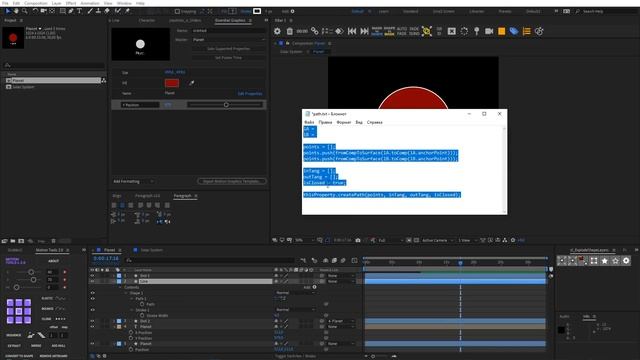The image size is (640, 360).
Task: Click the star icon in ExplodeShapeLayers panel
Action: (x=604, y=260)
